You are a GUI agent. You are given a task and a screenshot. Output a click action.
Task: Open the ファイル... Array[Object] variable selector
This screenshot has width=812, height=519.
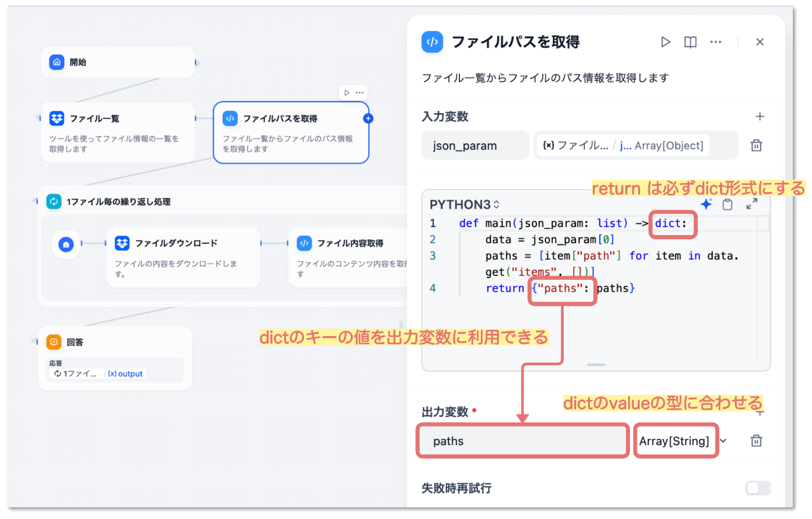tap(636, 145)
